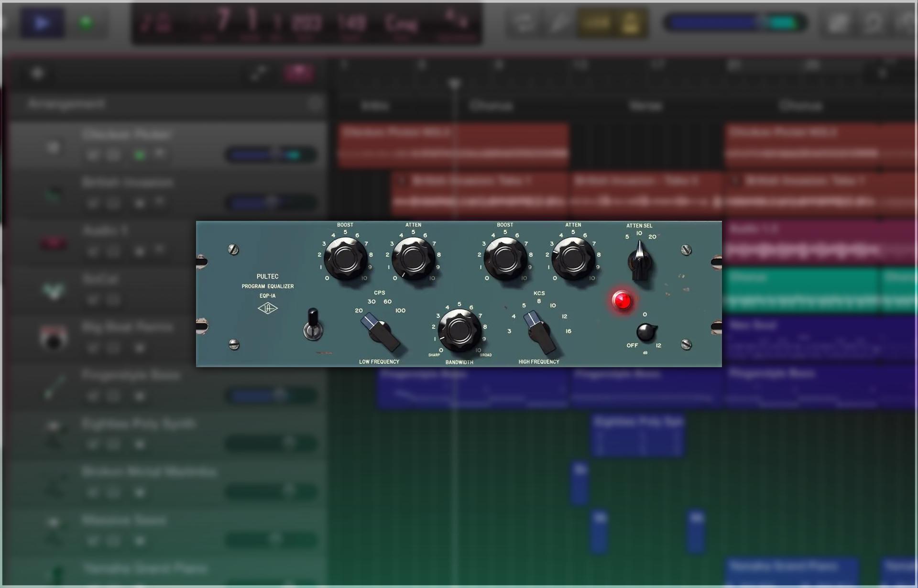Viewport: 918px width, 588px height.
Task: Flip the EQ in/out metal toggle switch
Action: point(313,325)
